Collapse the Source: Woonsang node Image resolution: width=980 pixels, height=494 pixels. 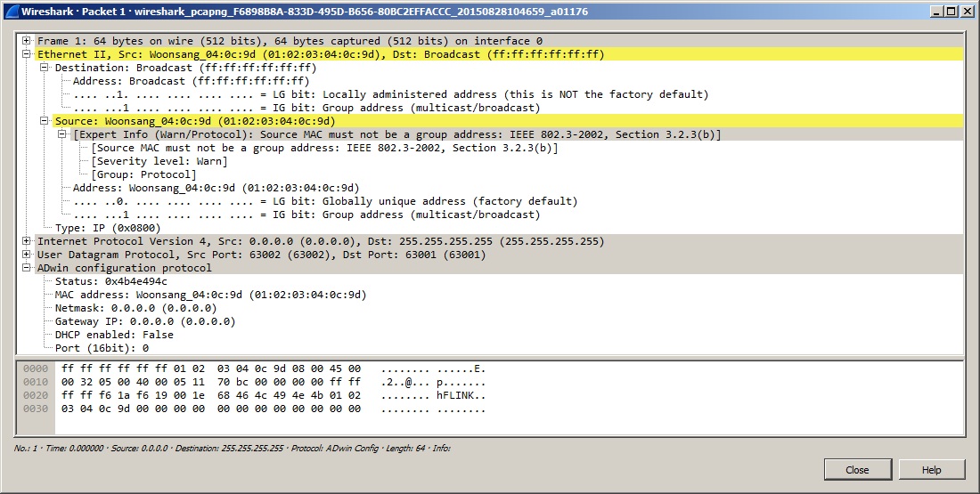(x=45, y=121)
